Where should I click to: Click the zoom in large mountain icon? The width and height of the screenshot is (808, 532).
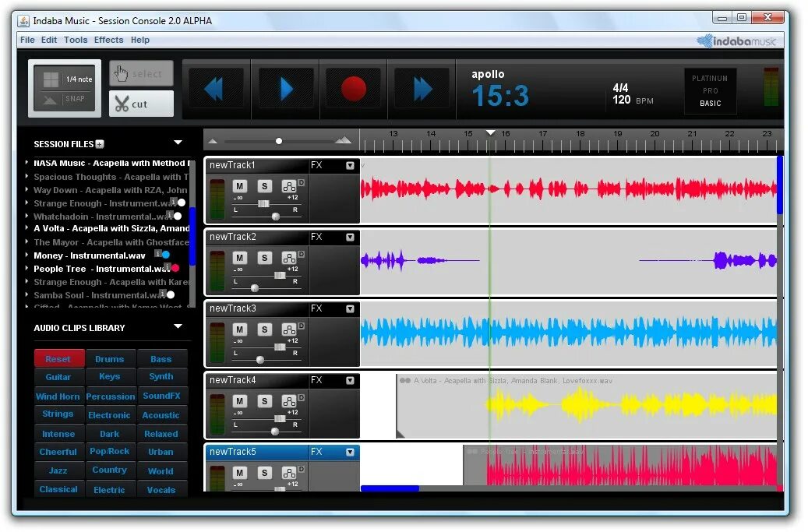coord(344,141)
